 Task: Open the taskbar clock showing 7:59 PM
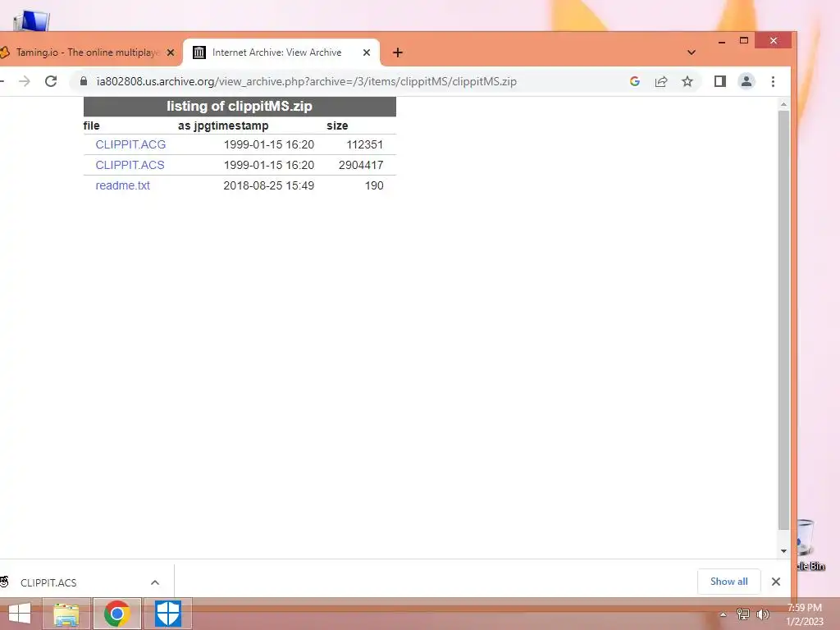tap(805, 614)
